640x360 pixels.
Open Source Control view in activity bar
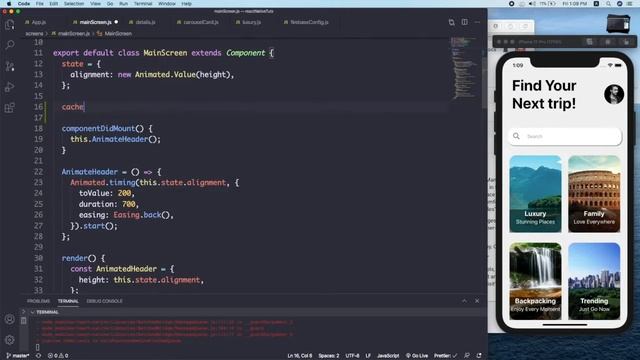click(x=10, y=66)
